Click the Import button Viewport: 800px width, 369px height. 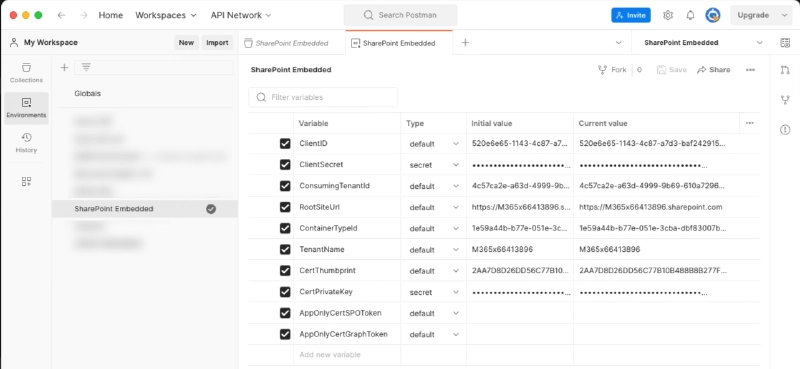(217, 43)
